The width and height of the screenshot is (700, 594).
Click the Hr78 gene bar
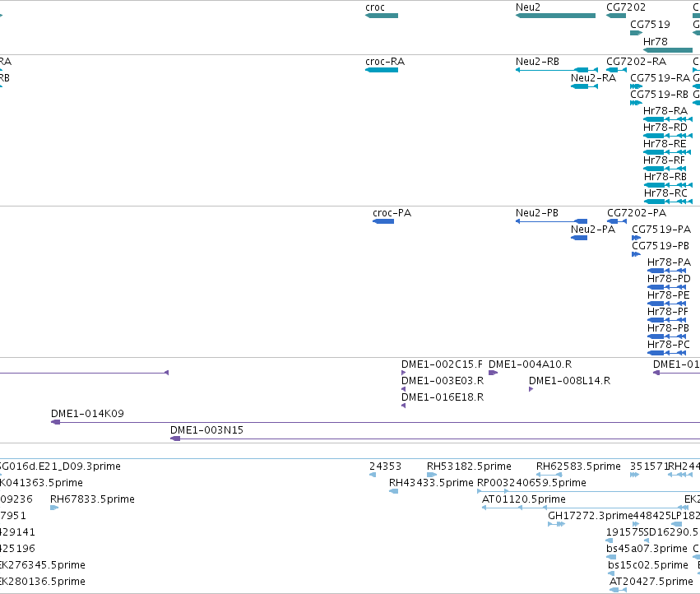[668, 50]
